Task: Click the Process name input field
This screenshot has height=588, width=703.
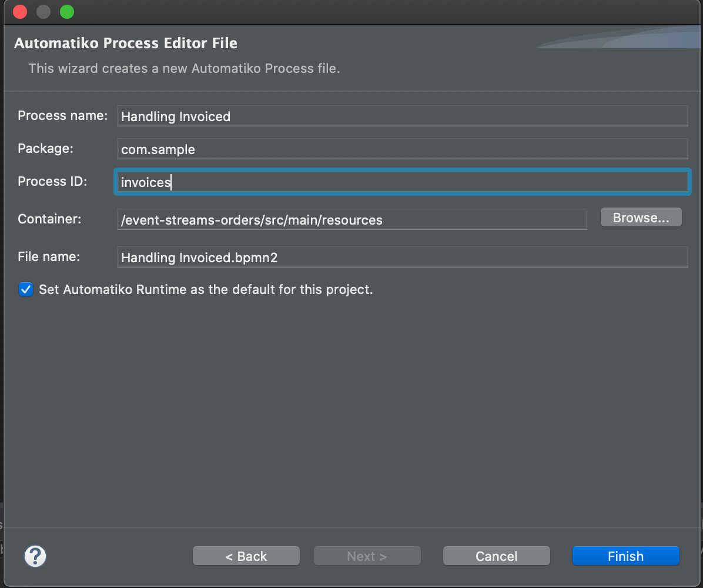Action: [x=402, y=116]
